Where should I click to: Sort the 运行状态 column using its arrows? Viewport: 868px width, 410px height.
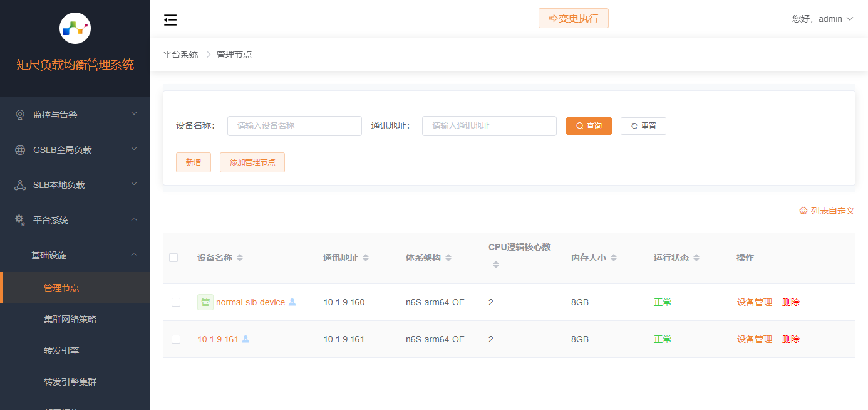696,258
